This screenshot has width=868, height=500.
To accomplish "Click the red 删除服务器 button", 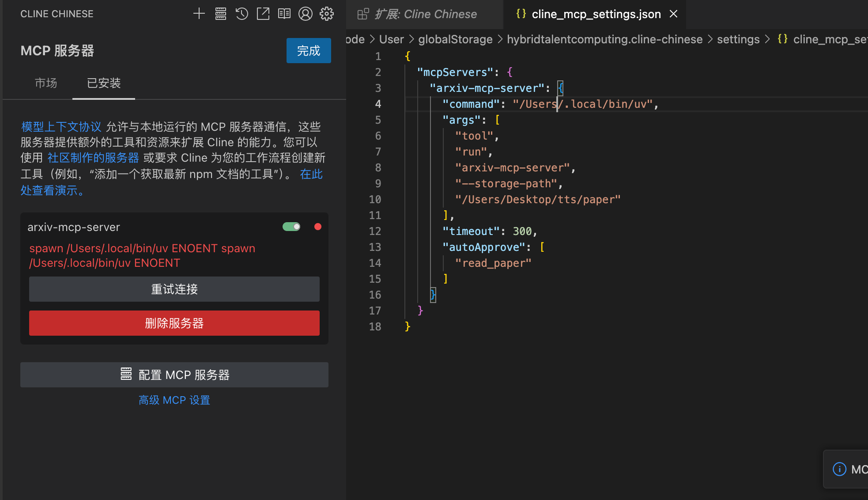I will click(174, 323).
